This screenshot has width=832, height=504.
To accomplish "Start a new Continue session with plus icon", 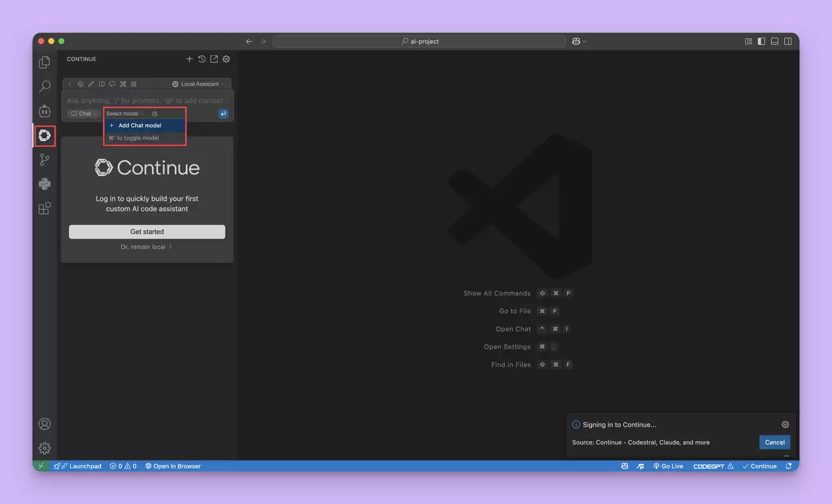I will [189, 59].
